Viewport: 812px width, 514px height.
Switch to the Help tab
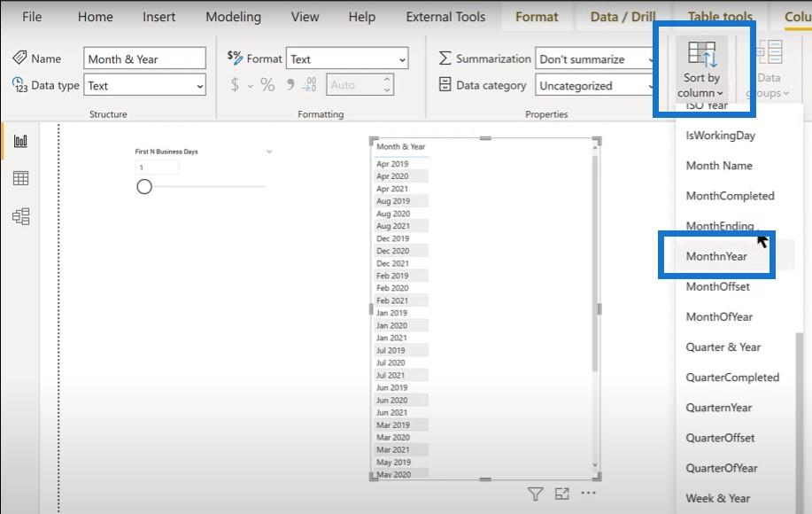pos(362,17)
